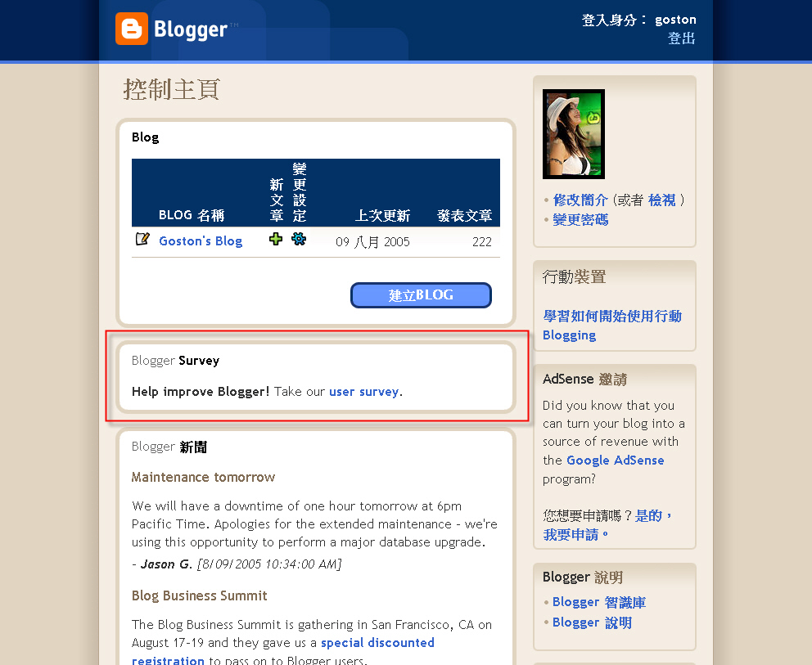Open the Goston's Blog link
The height and width of the screenshot is (665, 812).
pos(201,241)
